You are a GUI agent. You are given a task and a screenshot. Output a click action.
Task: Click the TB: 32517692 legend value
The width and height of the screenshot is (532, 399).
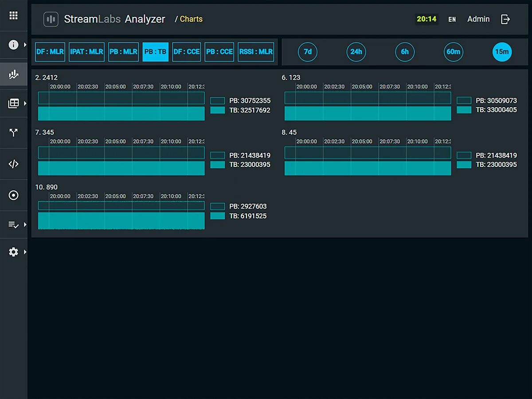(250, 110)
